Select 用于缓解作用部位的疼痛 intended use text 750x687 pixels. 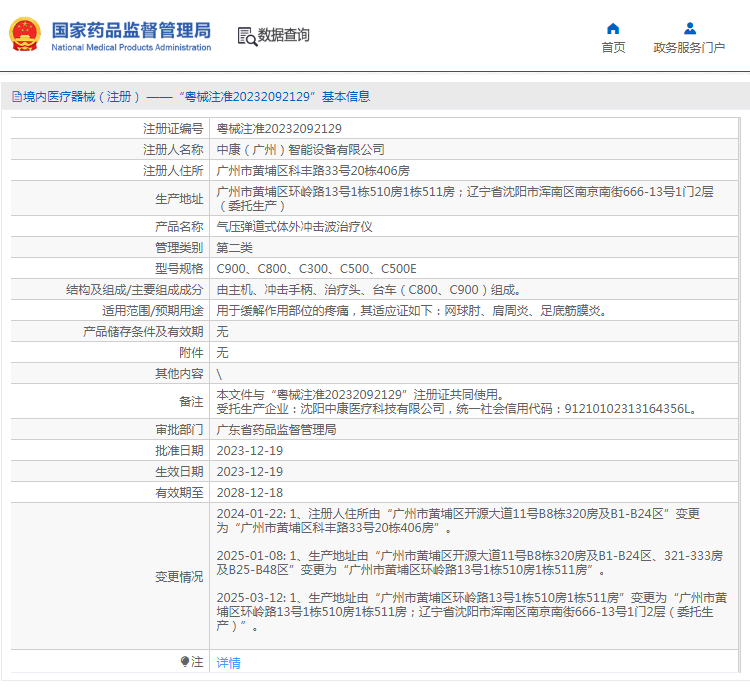[x=412, y=311]
